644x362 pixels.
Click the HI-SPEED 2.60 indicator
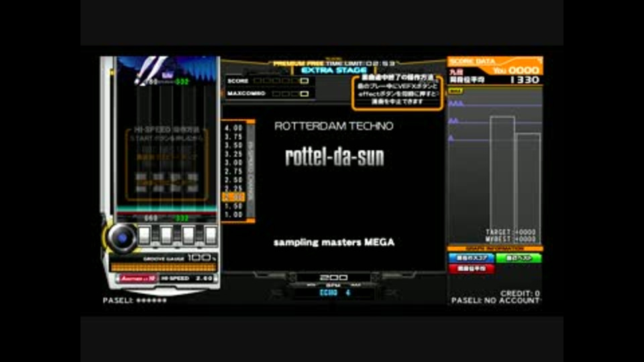(187, 278)
